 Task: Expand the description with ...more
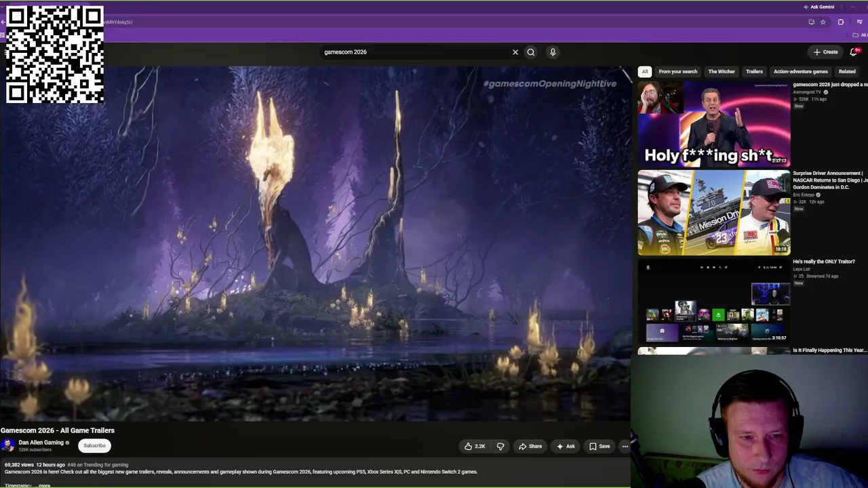[x=43, y=485]
